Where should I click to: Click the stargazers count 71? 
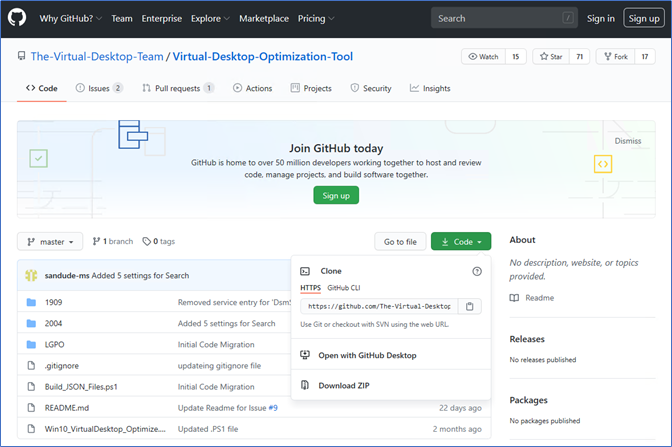pyautogui.click(x=579, y=57)
